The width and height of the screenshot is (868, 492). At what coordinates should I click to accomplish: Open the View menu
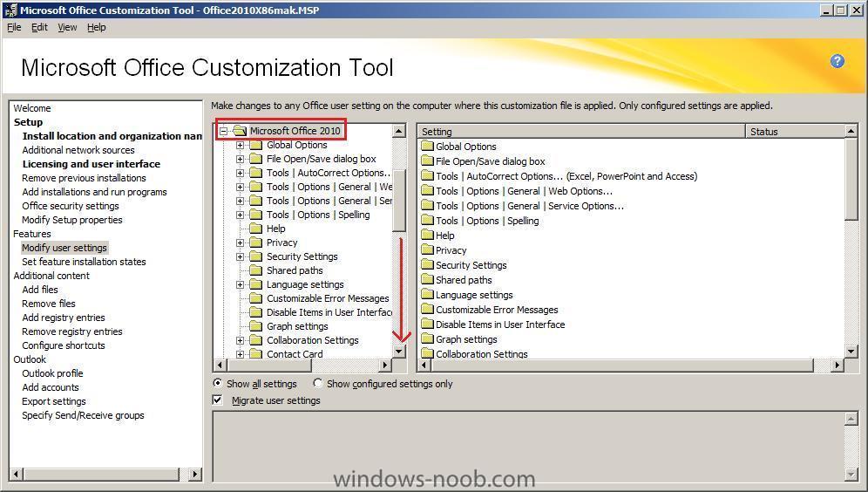67,27
